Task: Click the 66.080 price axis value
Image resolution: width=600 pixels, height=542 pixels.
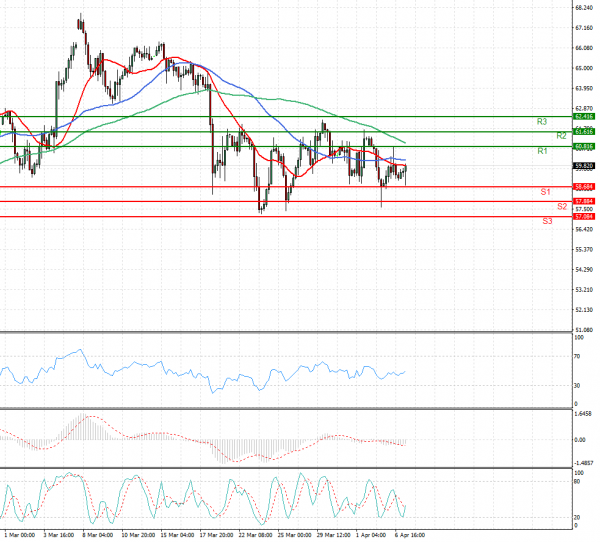Action: (584, 48)
